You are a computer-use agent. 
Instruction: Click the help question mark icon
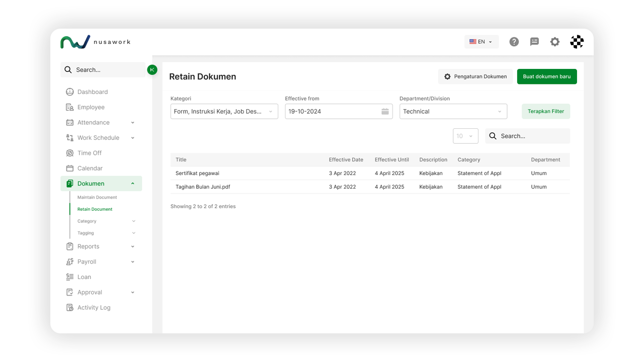[514, 42]
